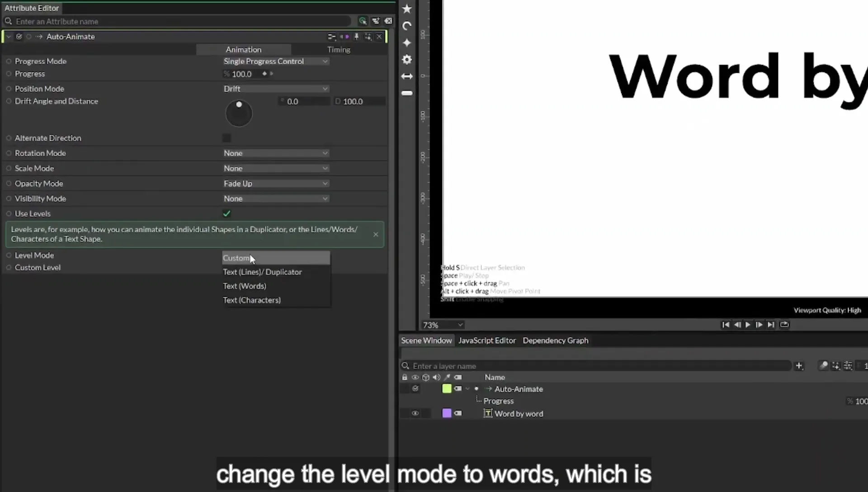Click the cube column header icon
Image resolution: width=868 pixels, height=492 pixels.
(425, 377)
